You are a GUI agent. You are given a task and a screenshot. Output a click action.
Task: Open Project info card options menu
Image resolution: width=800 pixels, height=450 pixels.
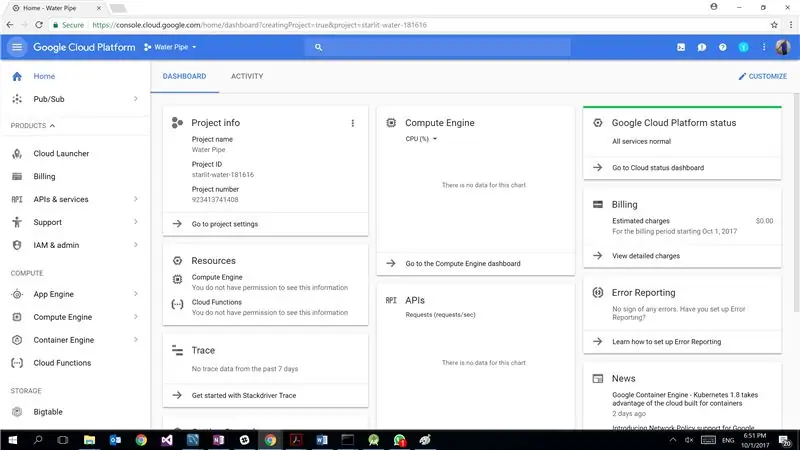pos(353,123)
